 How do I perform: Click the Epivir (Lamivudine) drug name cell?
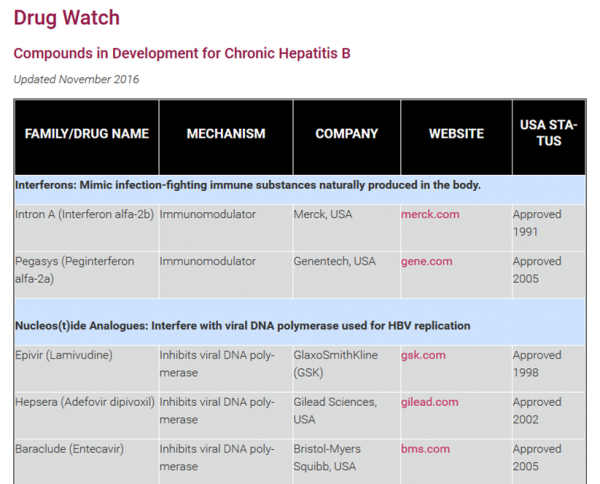point(86,369)
